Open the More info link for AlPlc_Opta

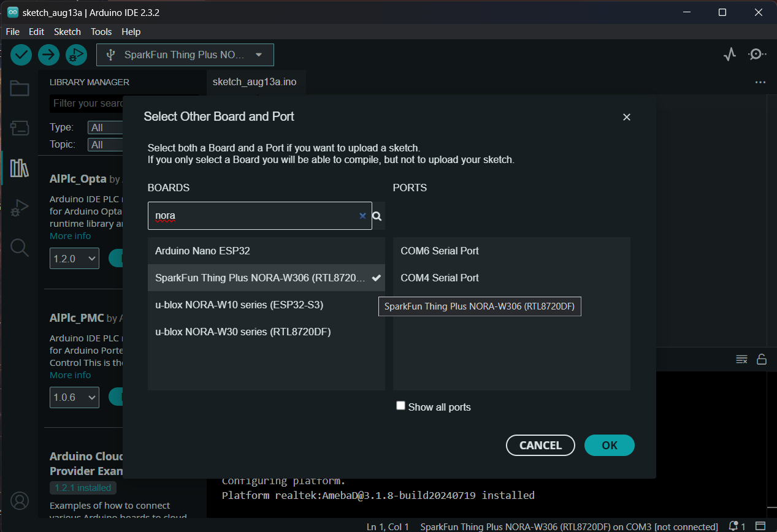pyautogui.click(x=70, y=235)
